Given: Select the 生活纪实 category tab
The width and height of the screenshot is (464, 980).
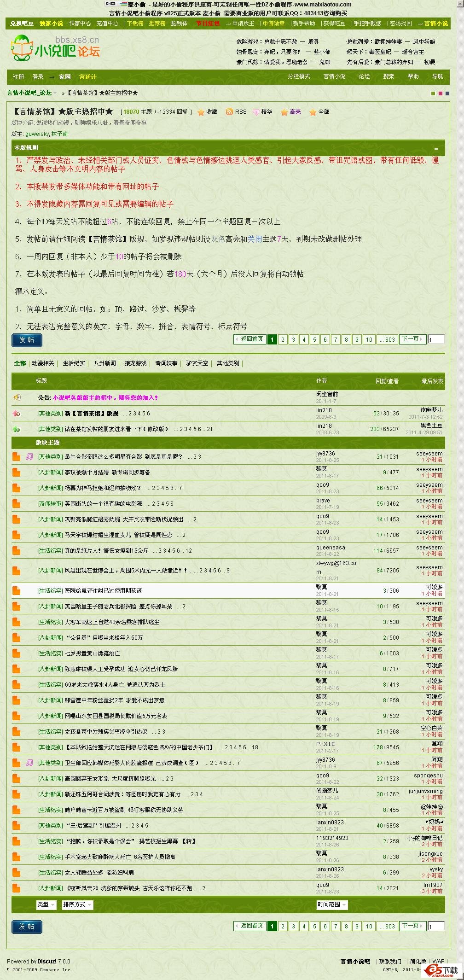Looking at the screenshot, I should coord(74,363).
